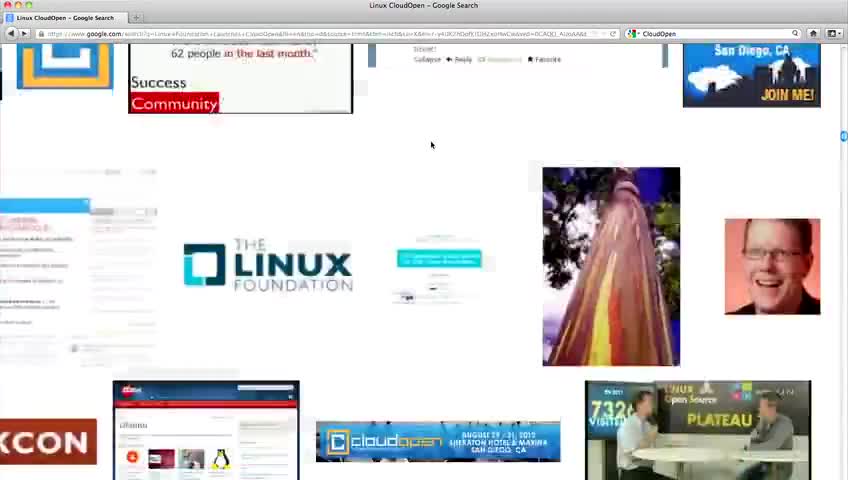
Task: Click the Favorite link in the comment image
Action: [x=544, y=59]
